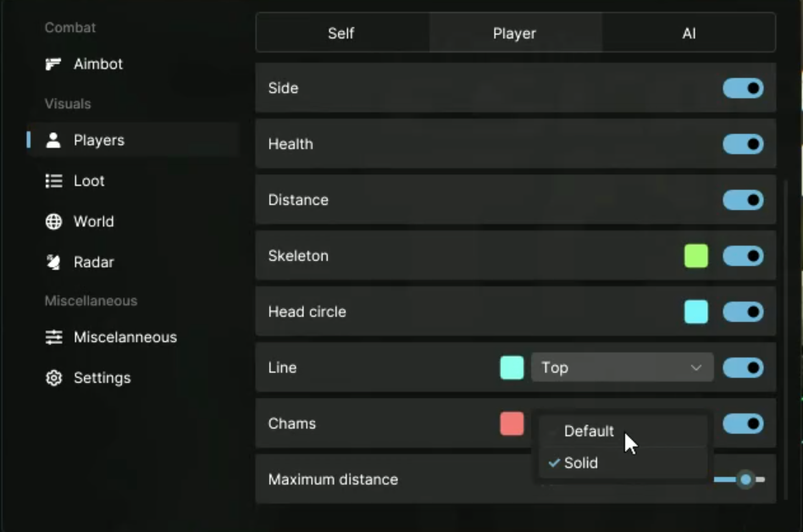
Task: Turn off the Health toggle
Action: click(743, 144)
